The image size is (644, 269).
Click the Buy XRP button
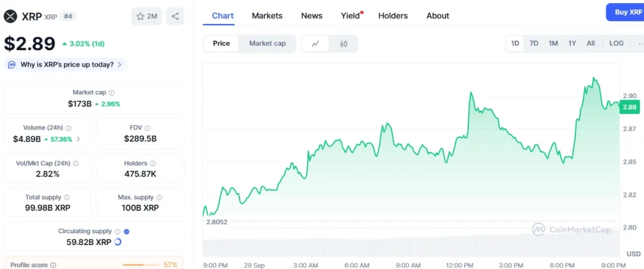[625, 12]
